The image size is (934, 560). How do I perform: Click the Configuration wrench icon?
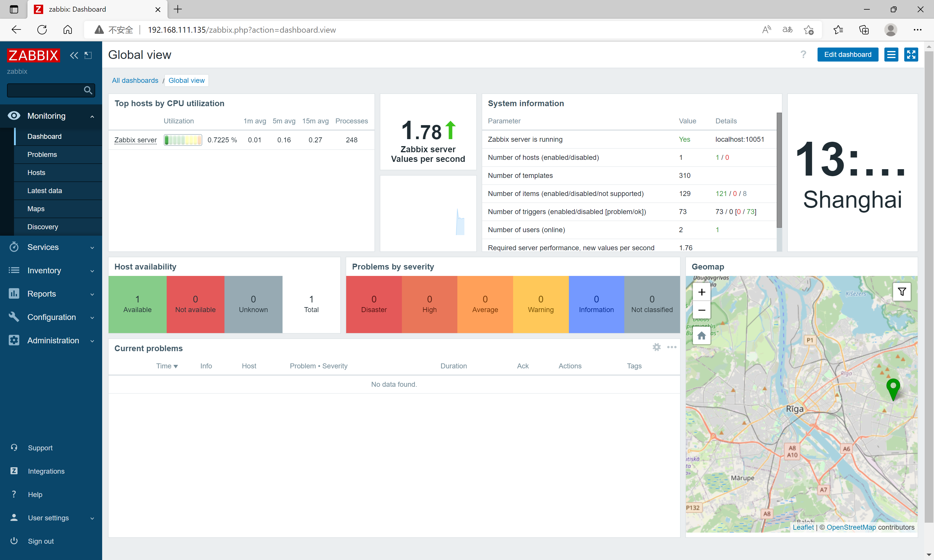pos(14,317)
